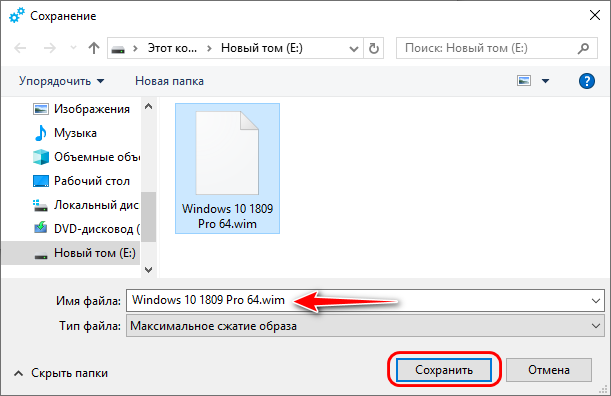Close the Сохранение dialog
This screenshot has width=611, height=396.
[595, 16]
